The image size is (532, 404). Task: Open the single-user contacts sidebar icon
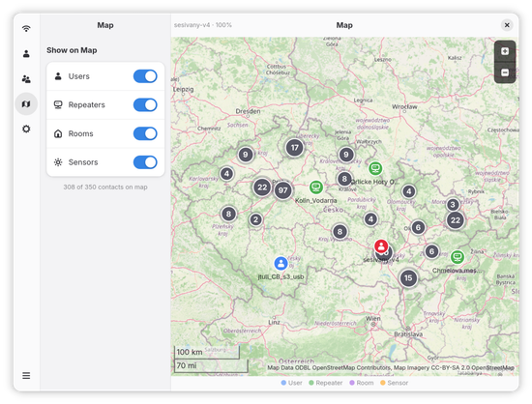[x=26, y=53]
